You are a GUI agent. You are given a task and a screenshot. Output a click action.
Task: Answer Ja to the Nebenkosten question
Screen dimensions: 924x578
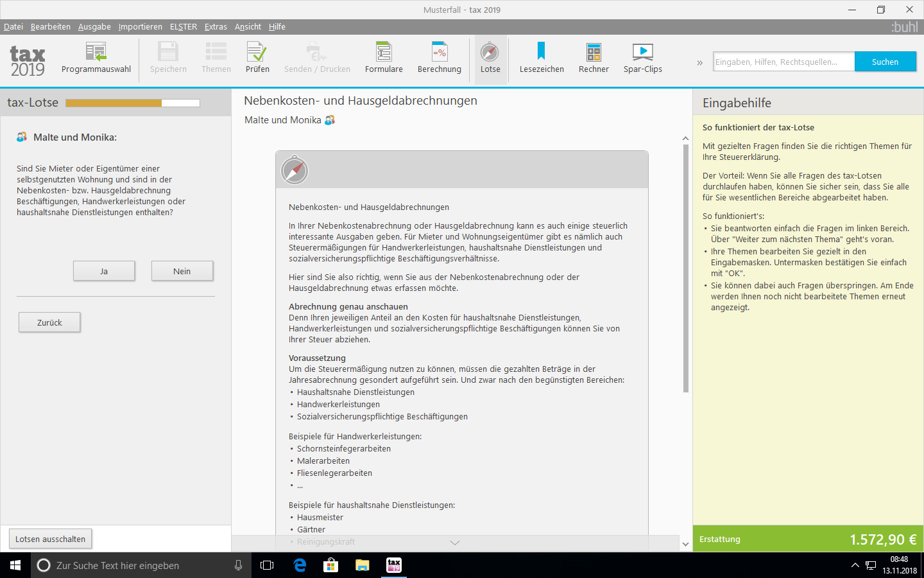pos(104,271)
